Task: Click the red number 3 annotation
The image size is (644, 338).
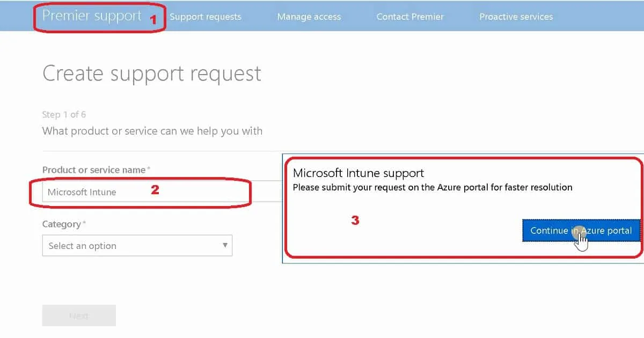Action: click(355, 220)
